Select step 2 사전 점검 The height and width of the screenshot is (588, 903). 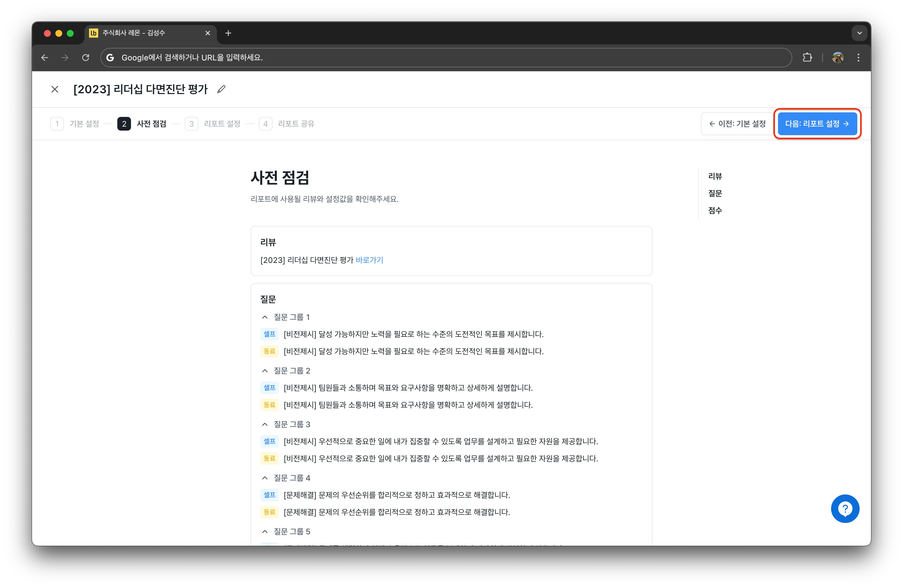142,123
